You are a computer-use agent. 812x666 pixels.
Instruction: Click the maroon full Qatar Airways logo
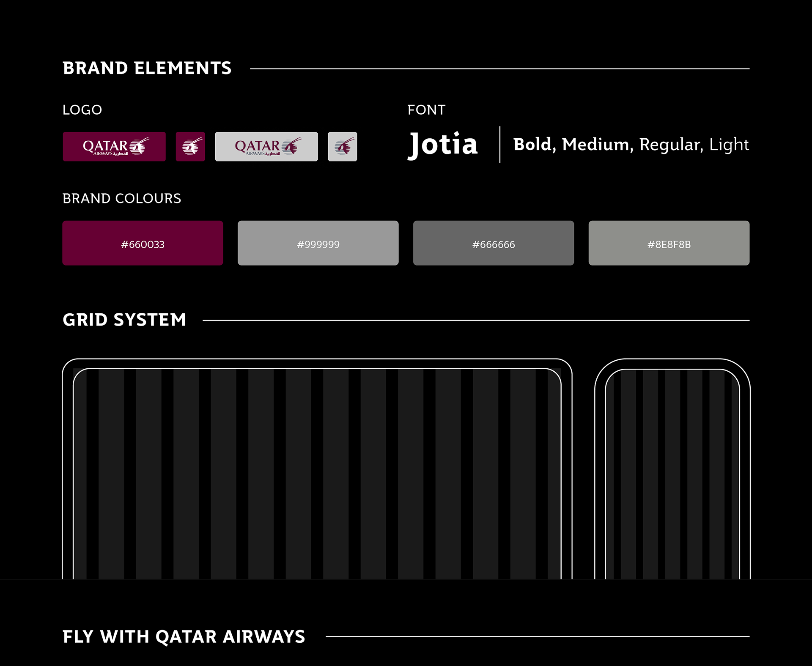114,147
